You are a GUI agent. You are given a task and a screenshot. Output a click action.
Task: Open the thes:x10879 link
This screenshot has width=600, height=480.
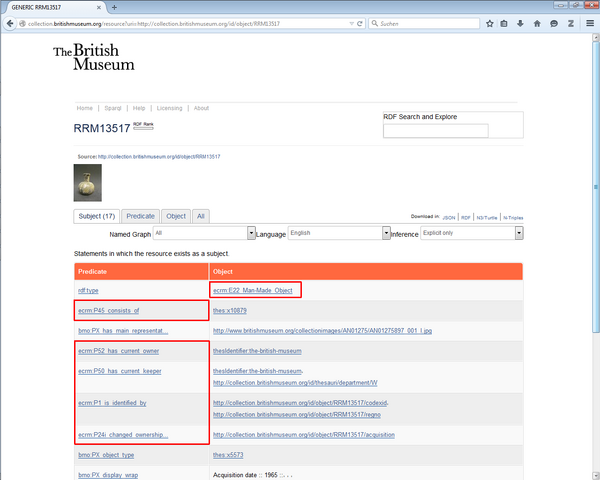point(230,310)
